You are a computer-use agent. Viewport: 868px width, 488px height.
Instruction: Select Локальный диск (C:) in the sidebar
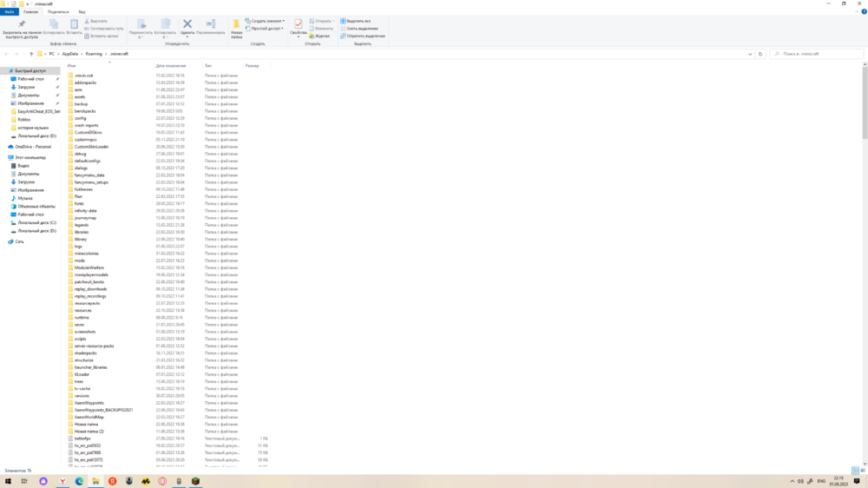(x=36, y=222)
